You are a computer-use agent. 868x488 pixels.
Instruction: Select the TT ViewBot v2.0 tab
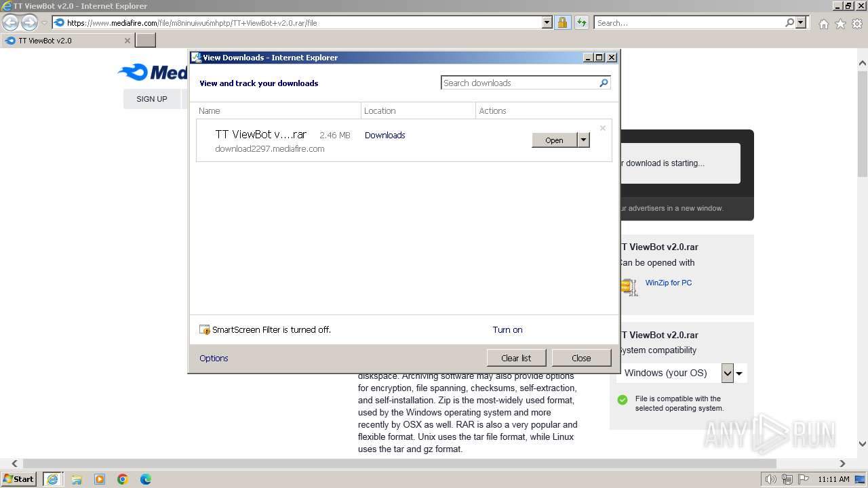pyautogui.click(x=67, y=41)
